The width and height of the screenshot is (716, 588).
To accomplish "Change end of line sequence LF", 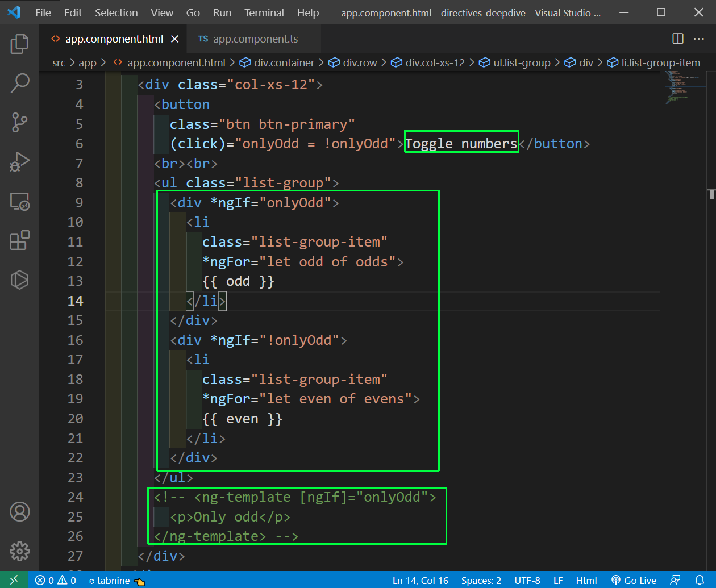I will click(558, 581).
